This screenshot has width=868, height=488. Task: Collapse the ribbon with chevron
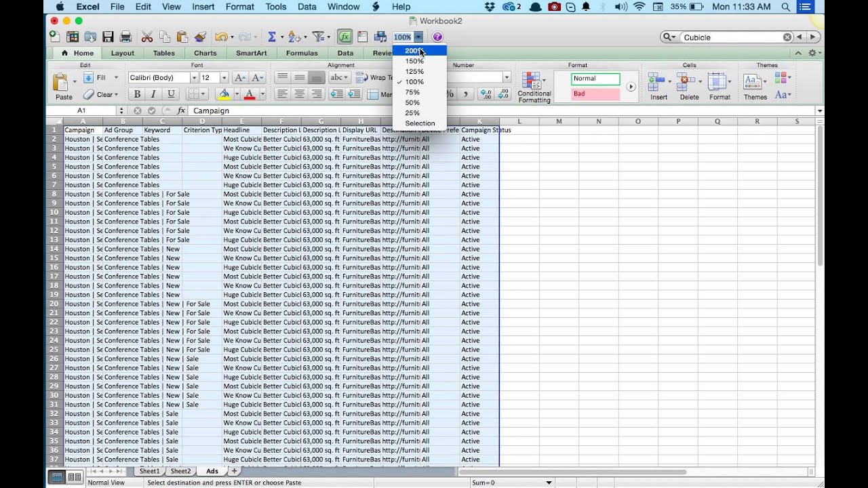(x=798, y=53)
